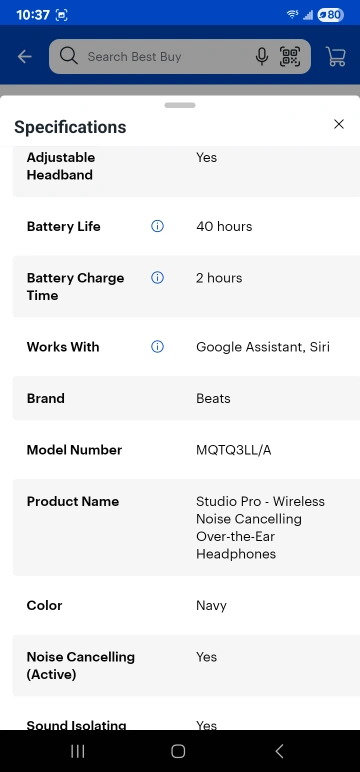This screenshot has height=772, width=360.
Task: Tap the Product Name row
Action: click(186, 527)
